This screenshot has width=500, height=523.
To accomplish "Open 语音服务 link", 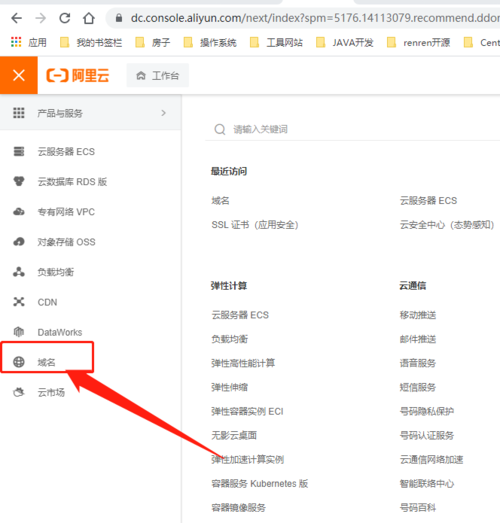I will coord(418,363).
